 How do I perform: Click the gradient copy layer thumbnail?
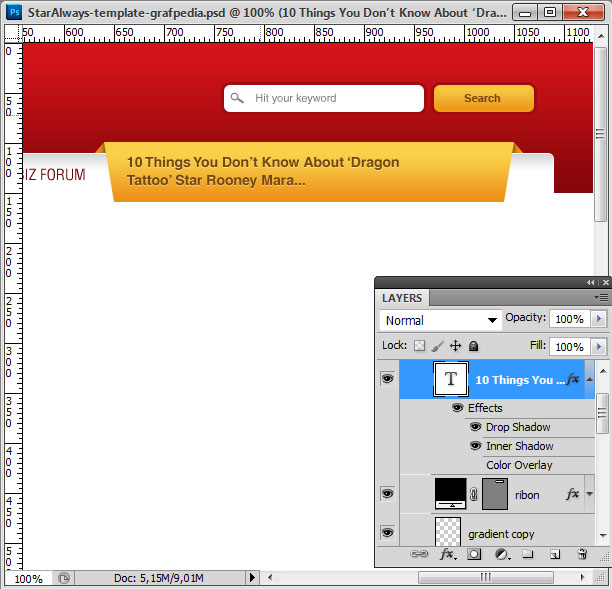(448, 532)
